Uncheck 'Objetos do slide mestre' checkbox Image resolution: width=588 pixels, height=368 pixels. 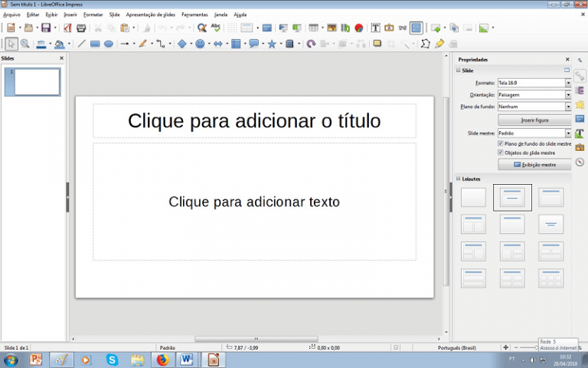(x=501, y=153)
